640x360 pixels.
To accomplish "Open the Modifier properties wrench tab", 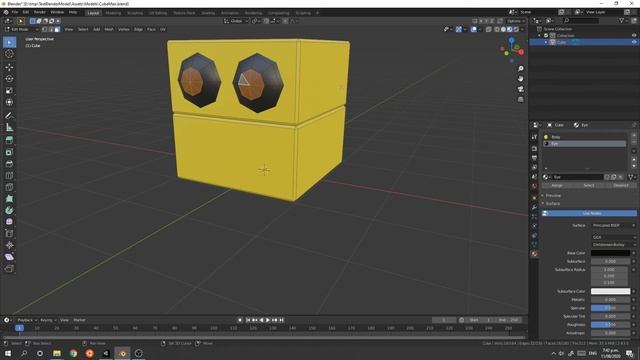I will (534, 208).
